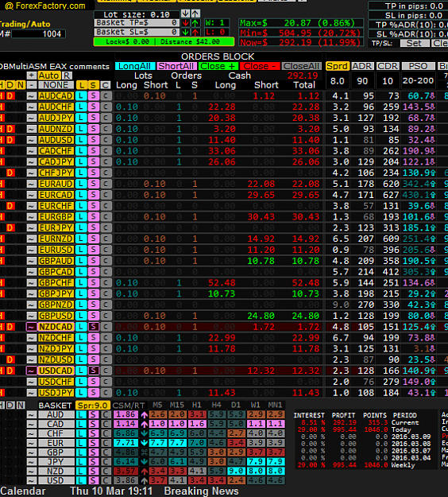Open the chart icon for AUDCAD

click(31, 96)
